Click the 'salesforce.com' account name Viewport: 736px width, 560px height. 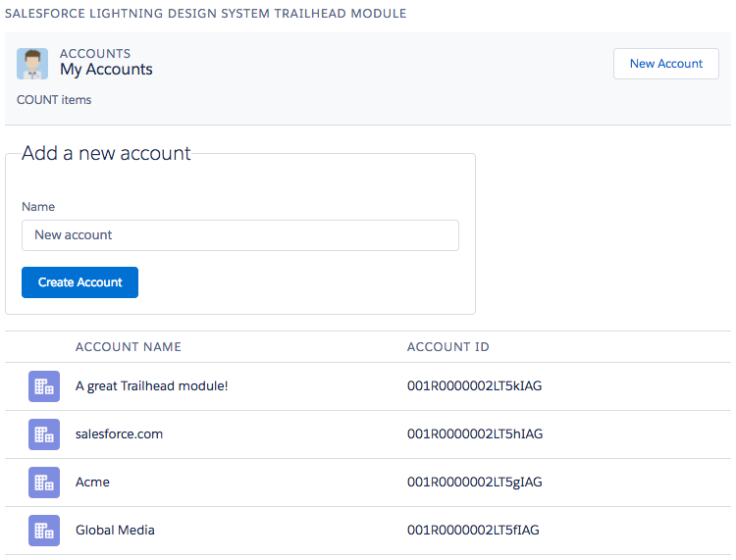click(119, 433)
